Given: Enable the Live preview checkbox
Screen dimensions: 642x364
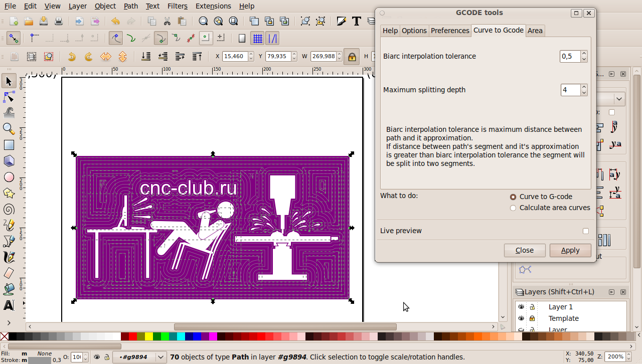Looking at the screenshot, I should coord(586,231).
